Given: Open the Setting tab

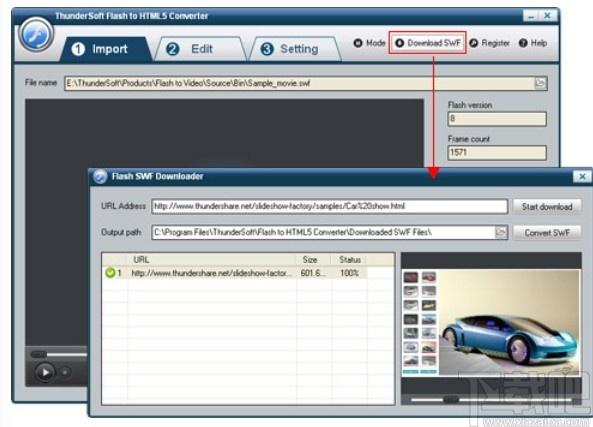Looking at the screenshot, I should coord(295,49).
